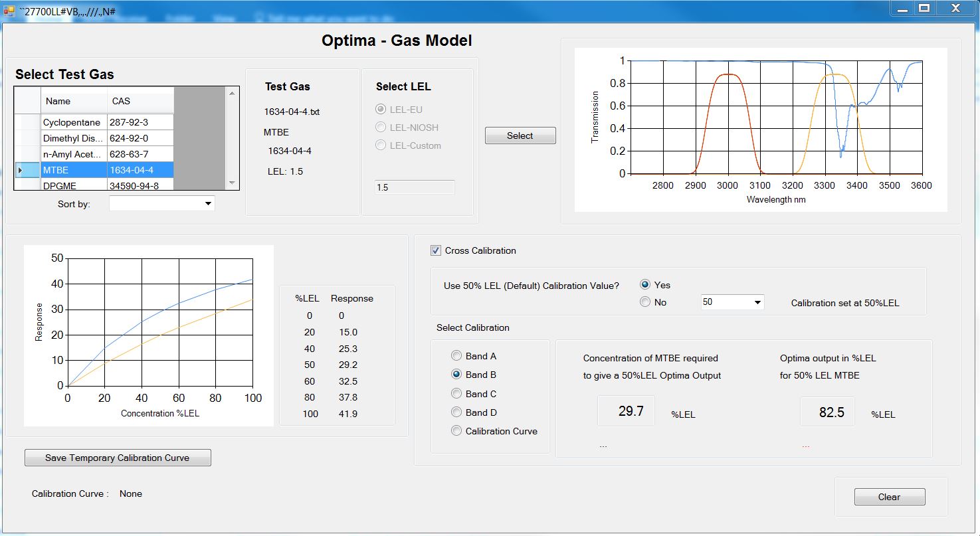This screenshot has height=536, width=980.
Task: Select the Yes radio button
Action: coord(644,284)
